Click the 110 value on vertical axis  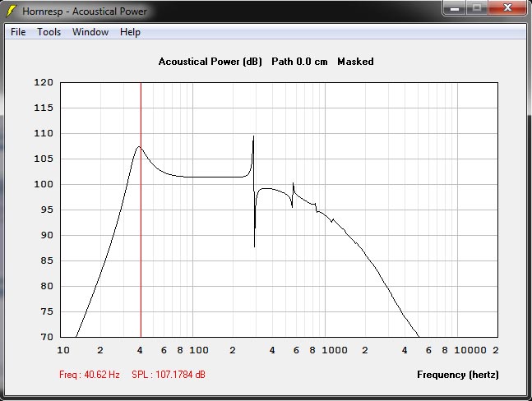pyautogui.click(x=44, y=133)
